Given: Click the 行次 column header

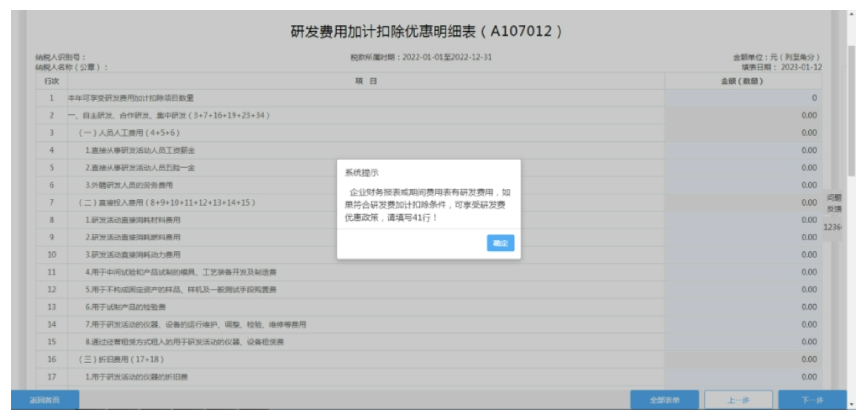Looking at the screenshot, I should [x=51, y=81].
